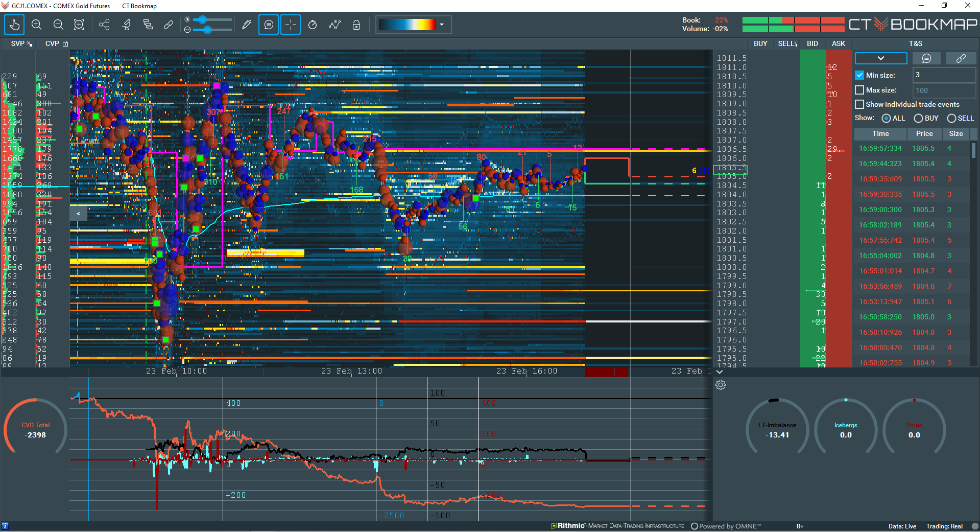Click the CVP column settings icon
Image resolution: width=980 pixels, height=532 pixels.
(x=65, y=44)
